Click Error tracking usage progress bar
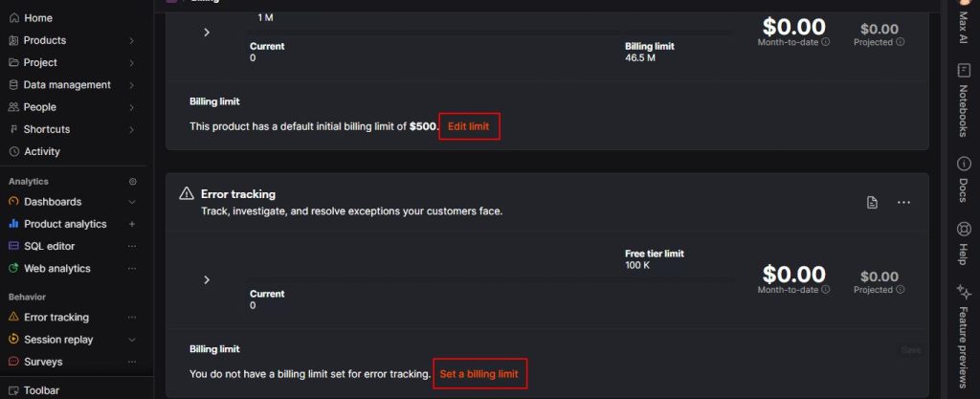 491,279
